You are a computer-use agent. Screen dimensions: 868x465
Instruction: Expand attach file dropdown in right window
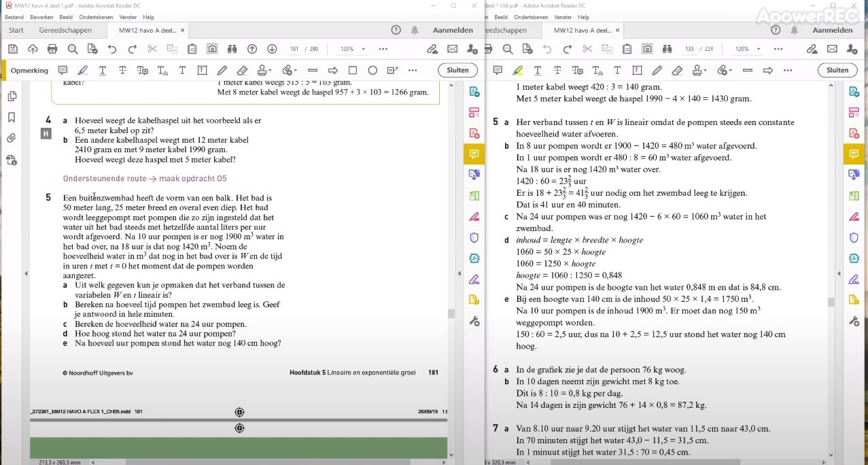click(730, 70)
